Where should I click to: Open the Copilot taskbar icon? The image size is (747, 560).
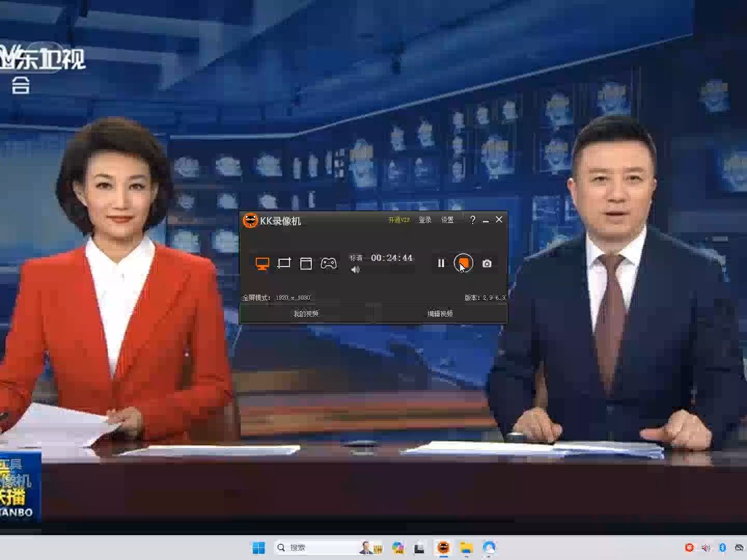[398, 548]
